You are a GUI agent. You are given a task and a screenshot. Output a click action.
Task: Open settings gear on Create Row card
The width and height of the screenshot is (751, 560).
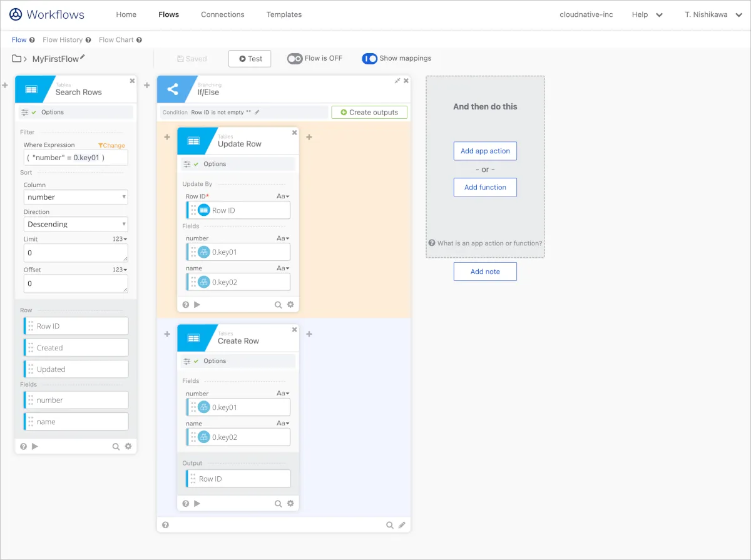pyautogui.click(x=290, y=503)
